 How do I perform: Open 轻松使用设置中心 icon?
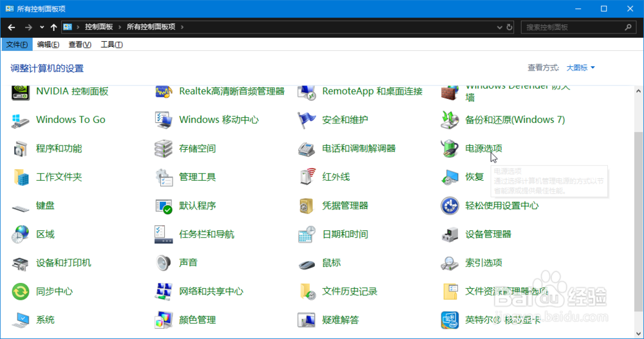pos(450,206)
